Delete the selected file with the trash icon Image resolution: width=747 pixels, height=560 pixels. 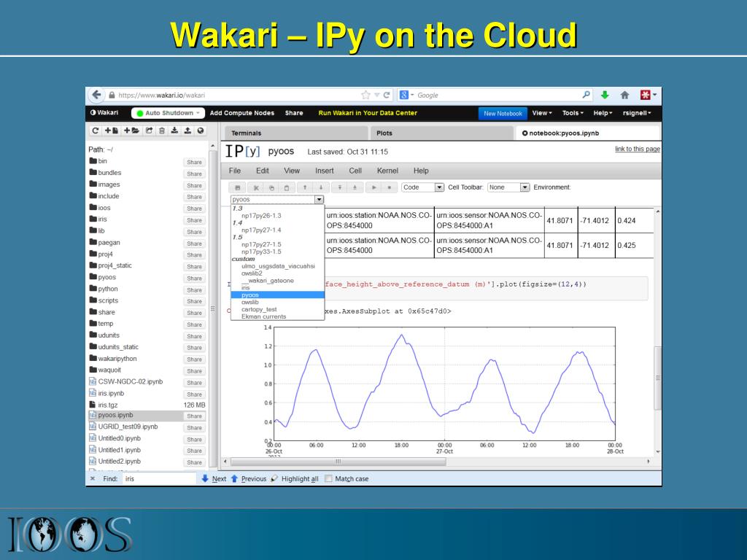[x=162, y=131]
